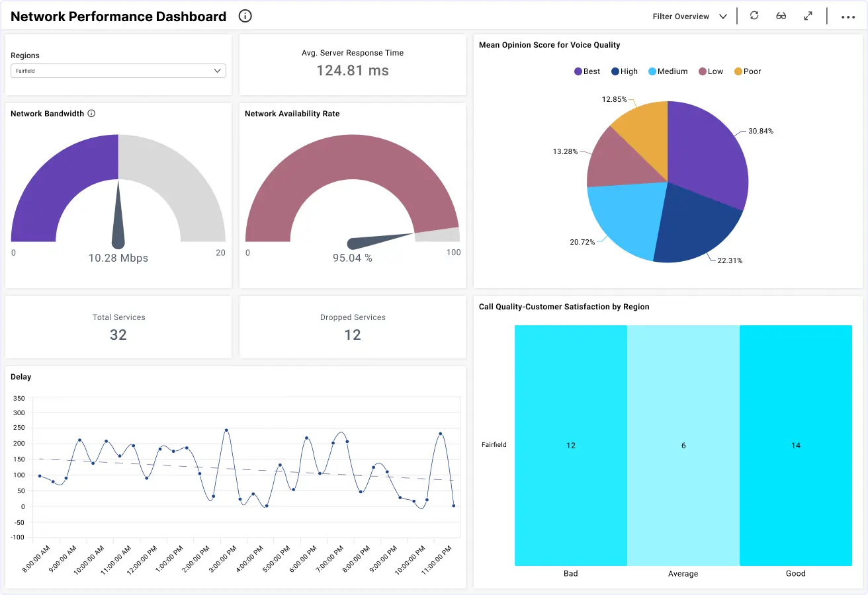Open the three-dot more options menu

coord(848,17)
